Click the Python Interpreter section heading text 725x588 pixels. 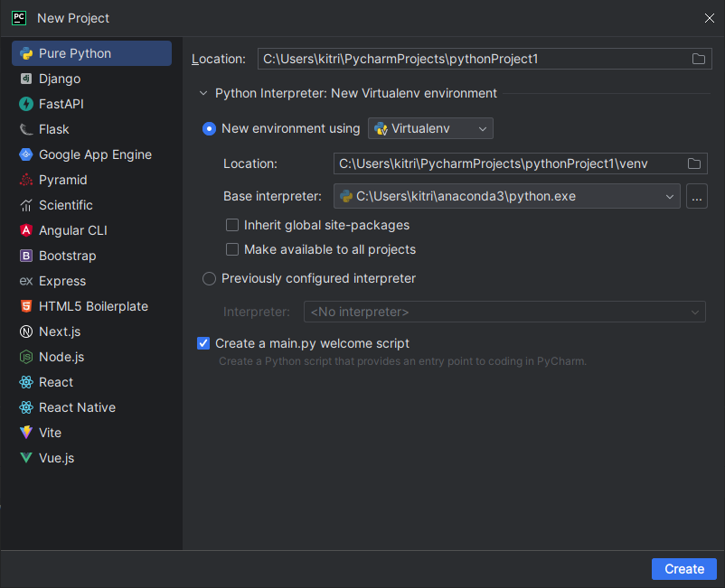(x=356, y=93)
